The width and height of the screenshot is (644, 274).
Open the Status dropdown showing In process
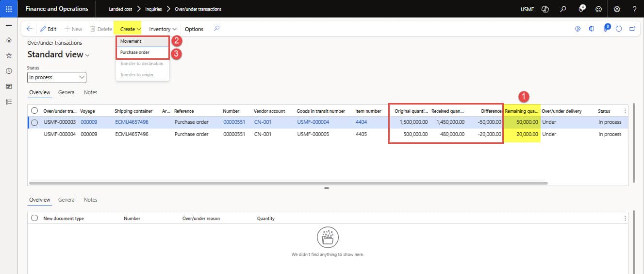pyautogui.click(x=57, y=77)
